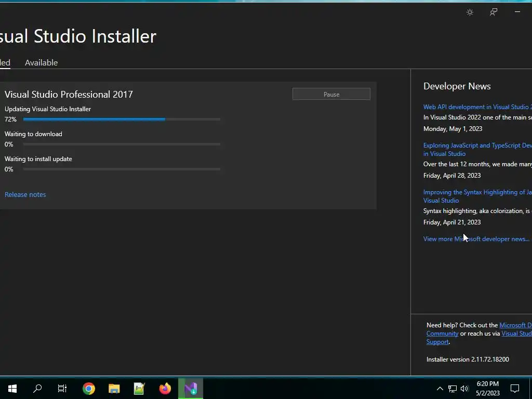Image resolution: width=532 pixels, height=399 pixels.
Task: Click the Pause button
Action: [x=331, y=95]
